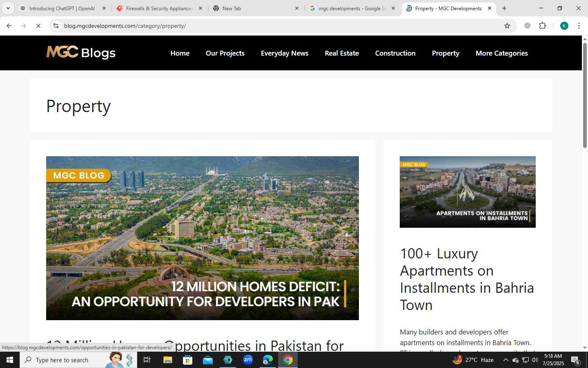Click the browser forward arrow
This screenshot has height=368, width=588.
coord(24,26)
